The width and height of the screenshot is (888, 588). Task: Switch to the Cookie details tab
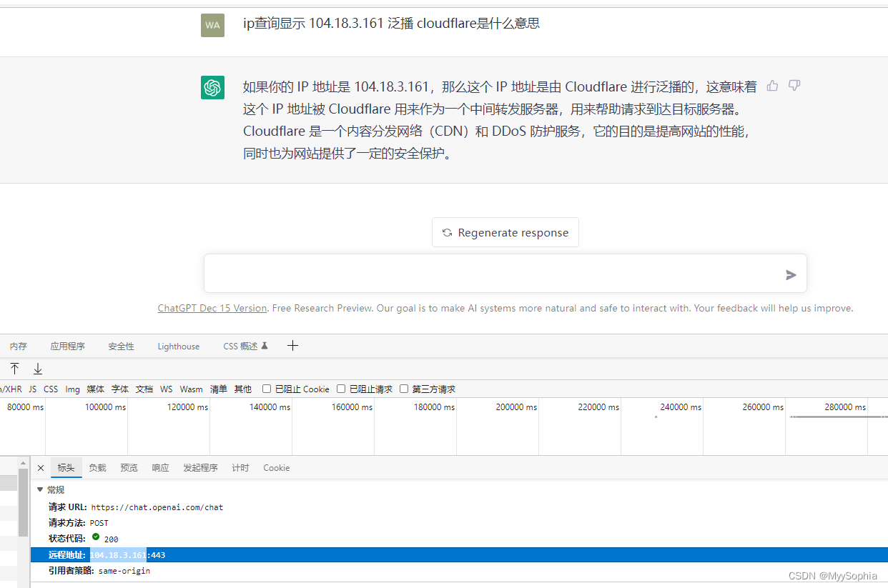coord(276,468)
